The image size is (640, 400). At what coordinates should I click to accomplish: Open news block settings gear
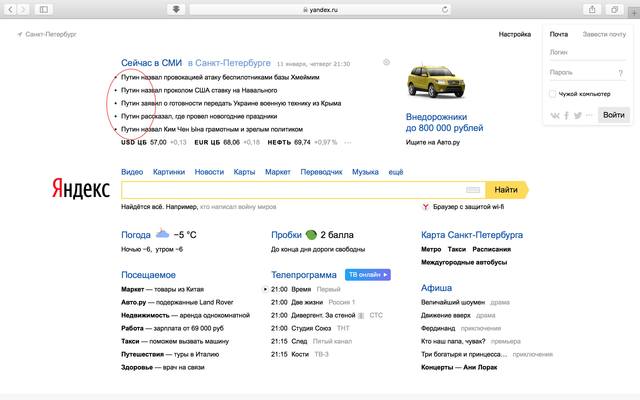coord(386,62)
